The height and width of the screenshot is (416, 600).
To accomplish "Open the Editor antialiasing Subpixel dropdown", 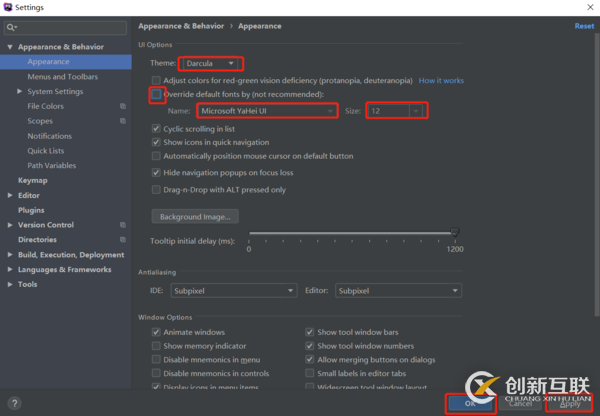I will click(398, 291).
